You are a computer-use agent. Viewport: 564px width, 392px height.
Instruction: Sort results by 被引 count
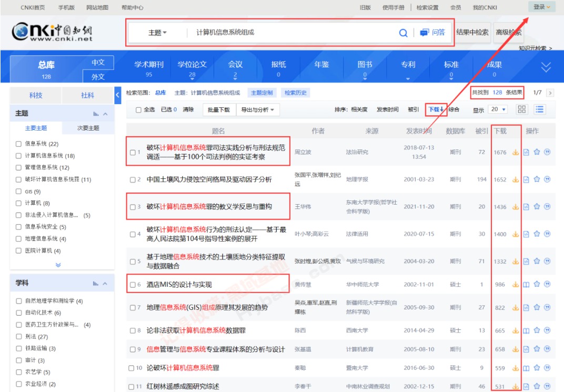[414, 109]
